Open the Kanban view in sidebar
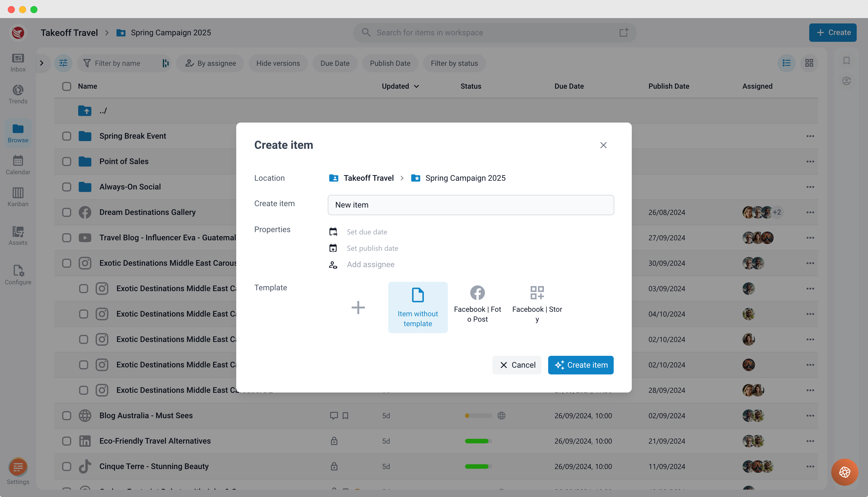 point(18,197)
